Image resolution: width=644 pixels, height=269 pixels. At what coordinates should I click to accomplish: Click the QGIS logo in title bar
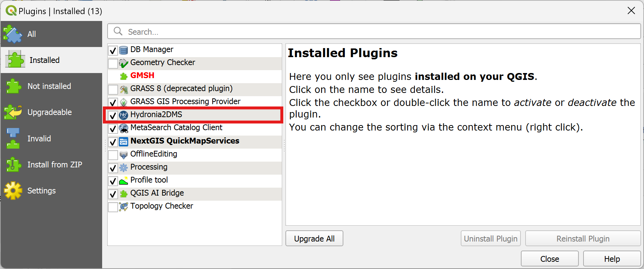(11, 11)
